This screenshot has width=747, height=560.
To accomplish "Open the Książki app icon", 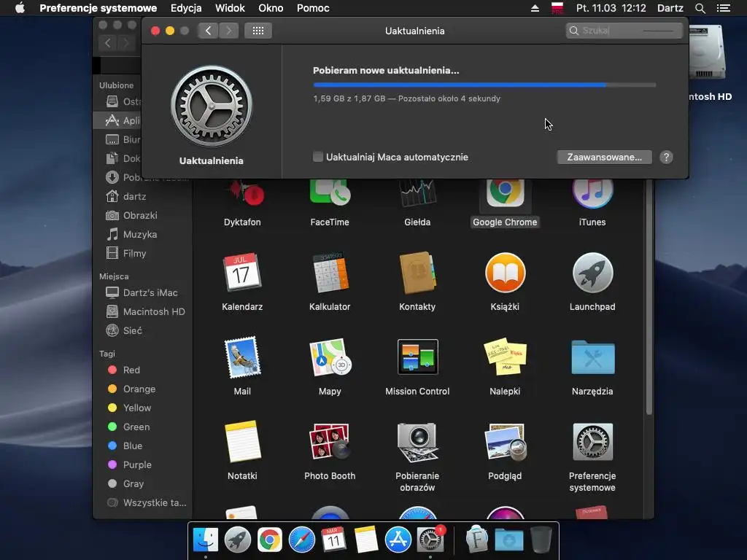I will [505, 273].
